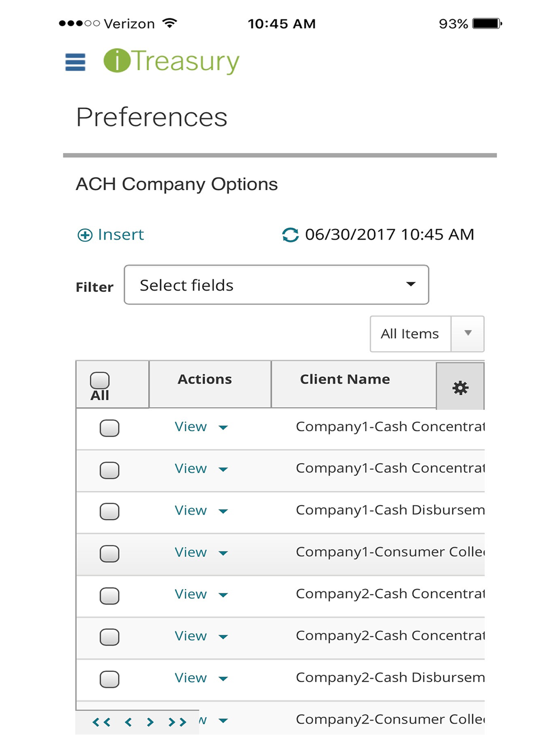Image resolution: width=560 pixels, height=747 pixels.
Task: Open the hamburger navigation menu
Action: [75, 62]
